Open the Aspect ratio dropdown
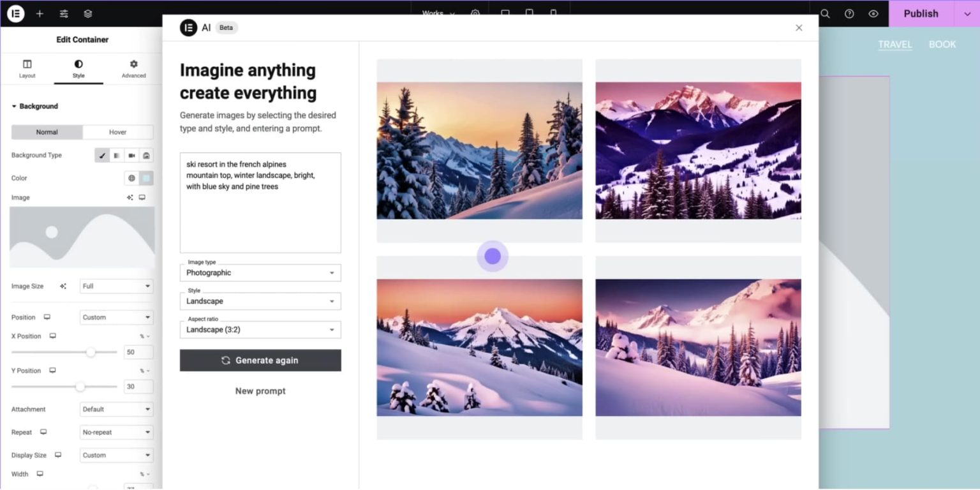Screen dimensions: 980x490 pos(260,329)
